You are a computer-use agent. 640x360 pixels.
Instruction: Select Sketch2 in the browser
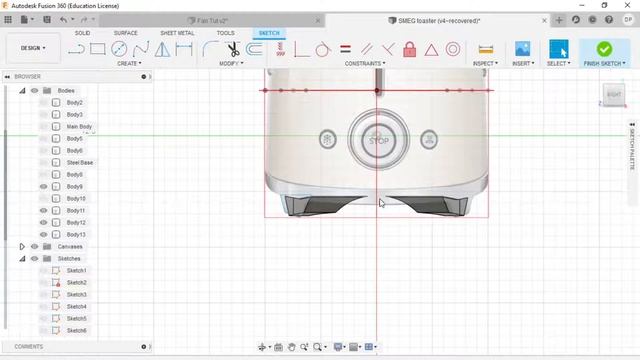tap(76, 282)
